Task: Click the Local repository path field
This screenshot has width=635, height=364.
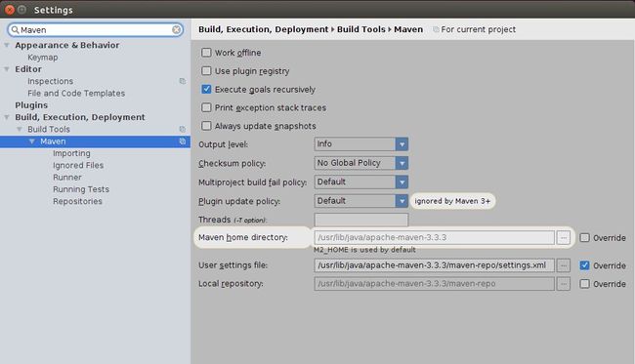Action: click(434, 284)
